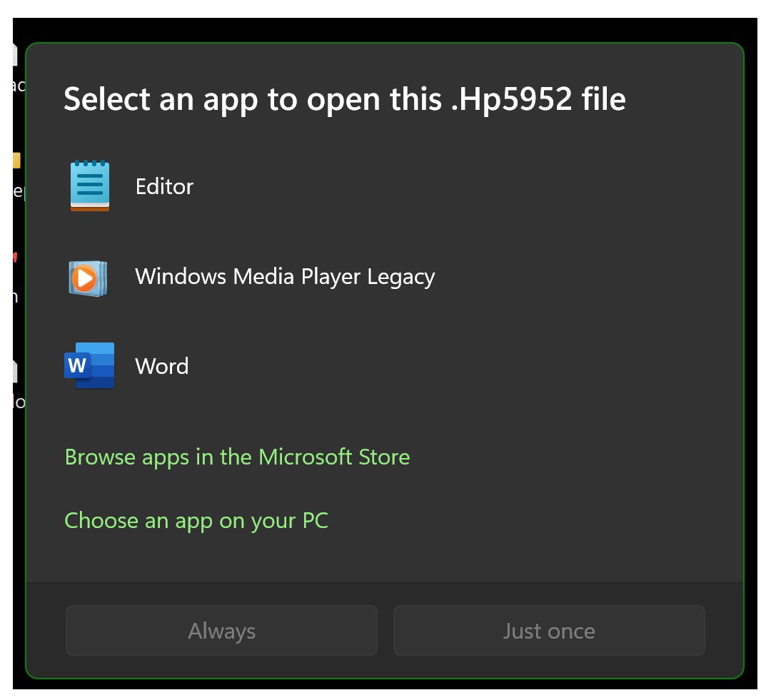
Task: Click the Always button
Action: point(221,631)
